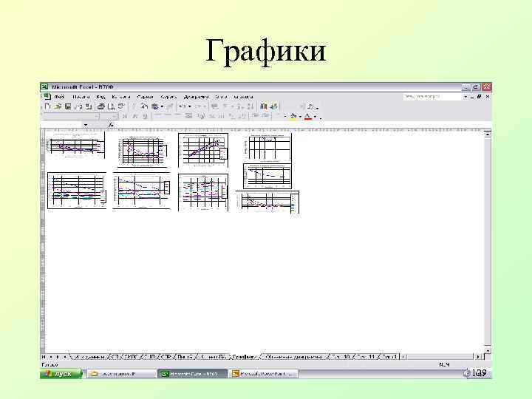Screen dimensions: 532x399
Task: Click the Format Painter brush icon
Action: click(x=169, y=106)
